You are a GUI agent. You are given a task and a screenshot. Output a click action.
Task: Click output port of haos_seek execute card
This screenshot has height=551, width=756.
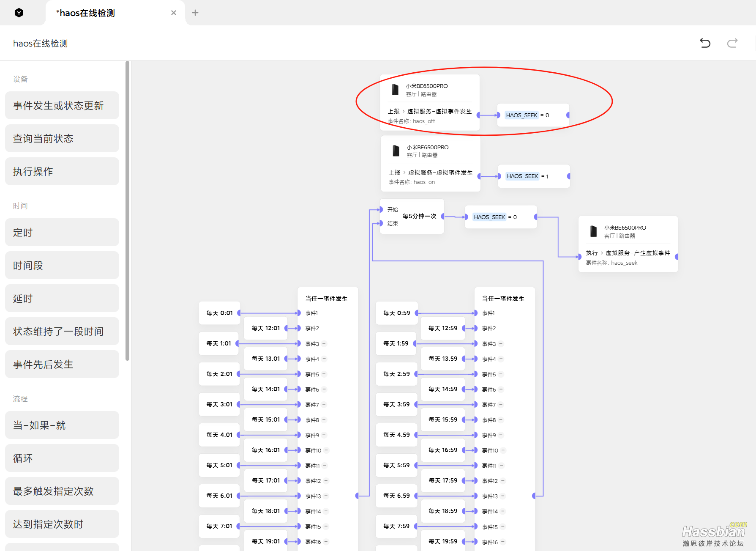pyautogui.click(x=677, y=257)
